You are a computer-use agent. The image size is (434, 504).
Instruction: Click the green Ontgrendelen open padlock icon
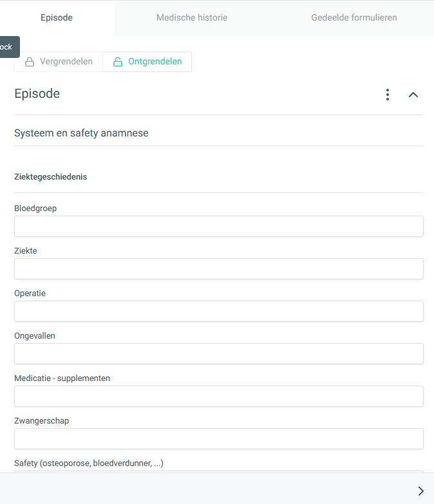(118, 62)
